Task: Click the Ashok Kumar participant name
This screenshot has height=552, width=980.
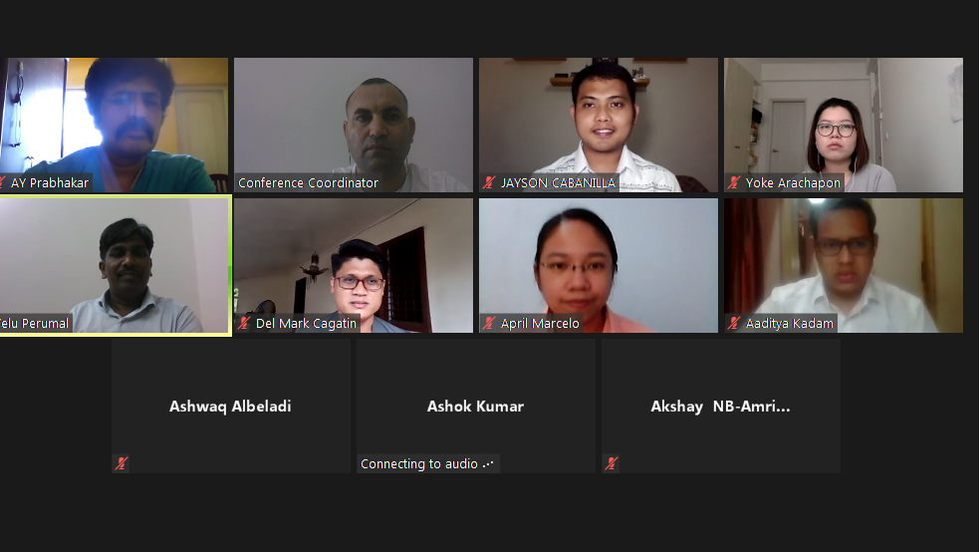Action: click(x=475, y=407)
